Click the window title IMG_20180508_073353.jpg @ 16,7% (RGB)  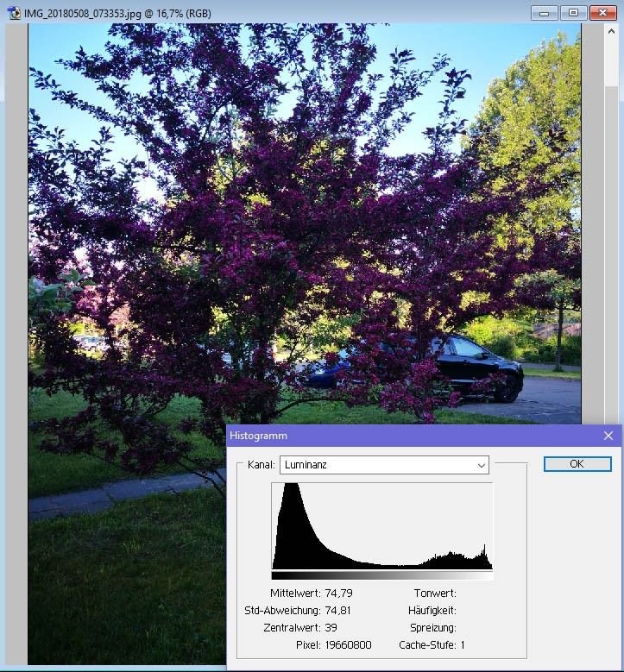coord(117,13)
